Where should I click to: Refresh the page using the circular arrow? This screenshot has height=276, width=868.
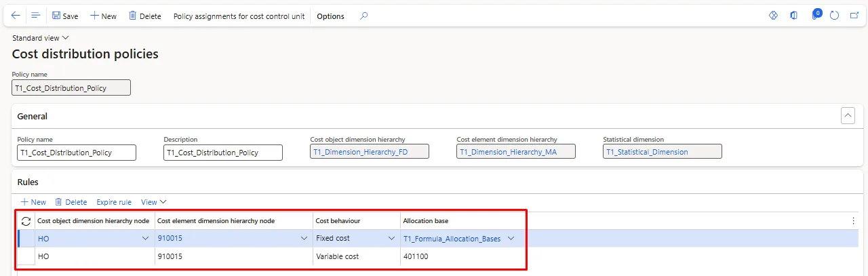834,16
